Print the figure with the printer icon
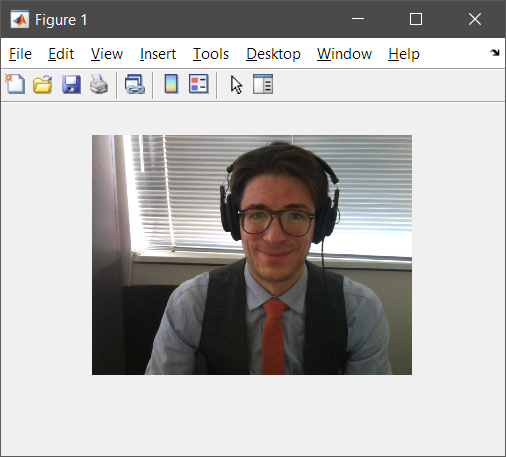This screenshot has height=457, width=506. pyautogui.click(x=99, y=84)
